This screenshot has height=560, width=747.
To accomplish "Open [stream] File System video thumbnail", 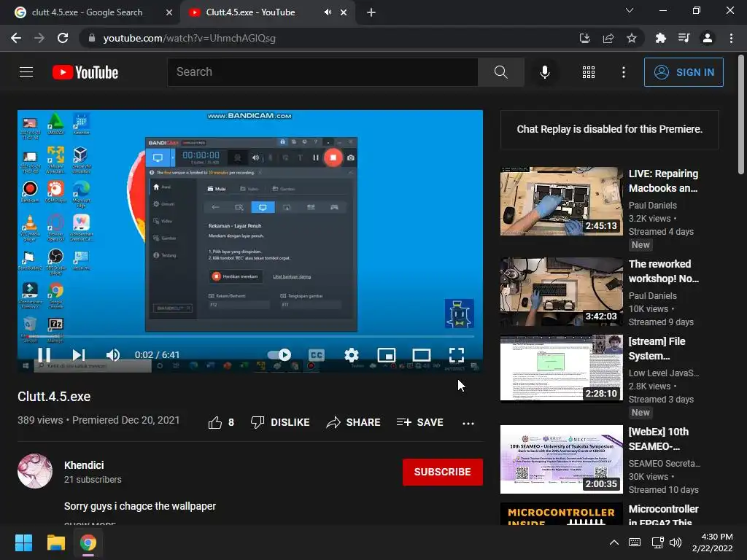I will click(x=561, y=368).
